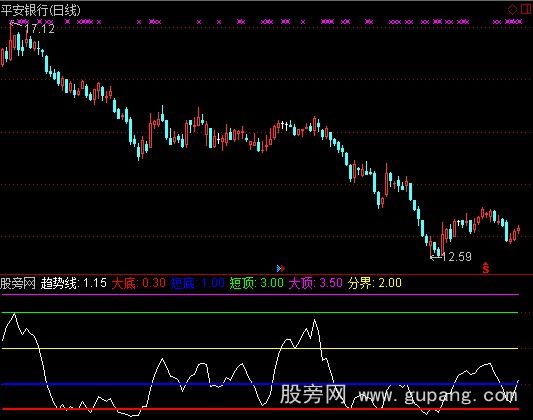
Task: Click the red split-panel rectangle icon
Action: [x=526, y=9]
